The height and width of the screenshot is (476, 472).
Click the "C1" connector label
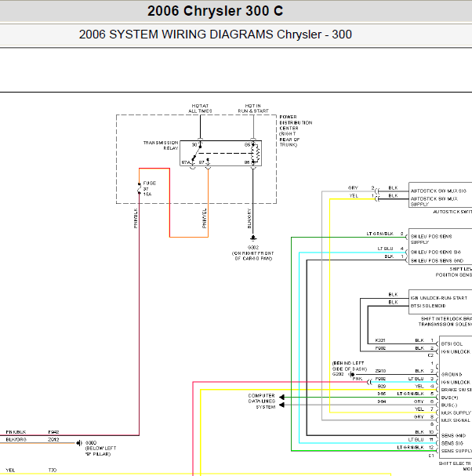[x=431, y=456]
